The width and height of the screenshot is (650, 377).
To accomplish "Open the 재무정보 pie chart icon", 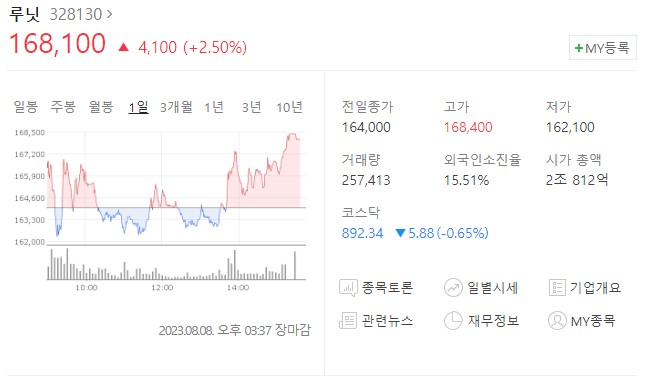I will point(453,321).
